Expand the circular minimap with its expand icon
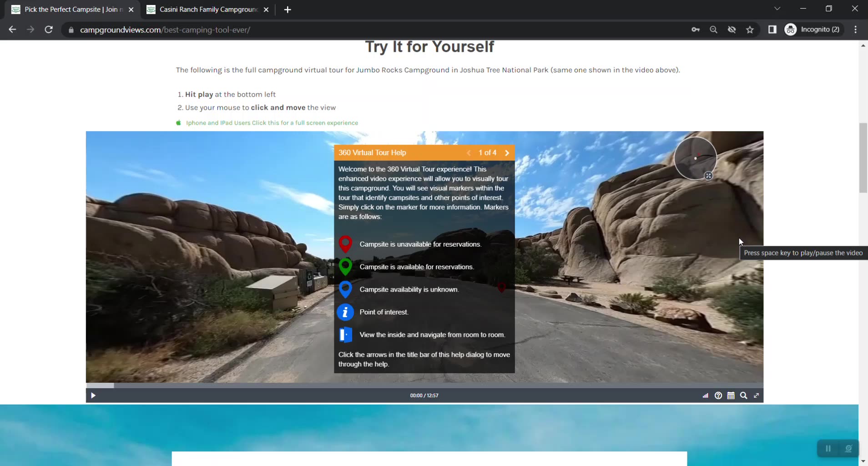 (708, 176)
